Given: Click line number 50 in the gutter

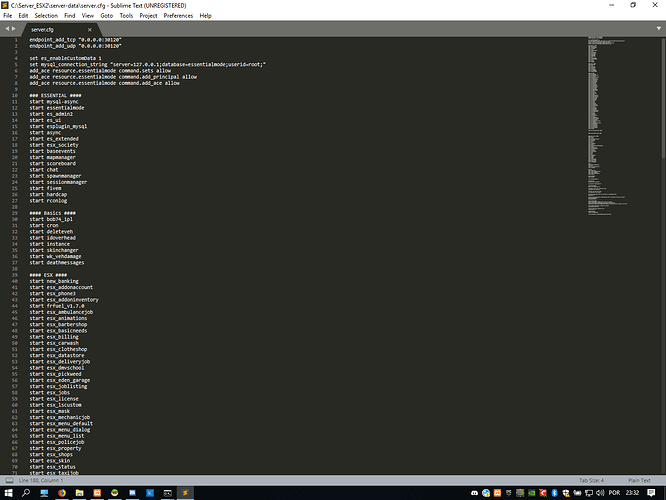Looking at the screenshot, I should tap(15, 343).
